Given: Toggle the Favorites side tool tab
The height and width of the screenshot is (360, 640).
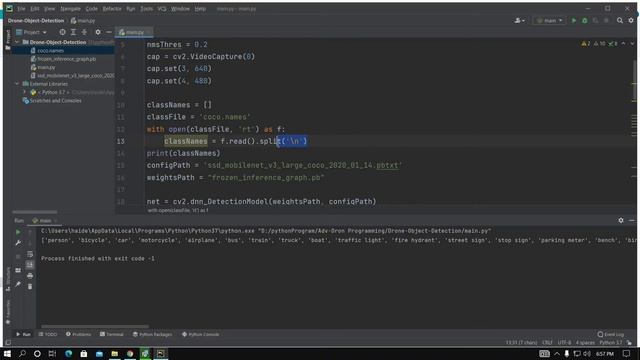Looking at the screenshot, I should point(8,311).
